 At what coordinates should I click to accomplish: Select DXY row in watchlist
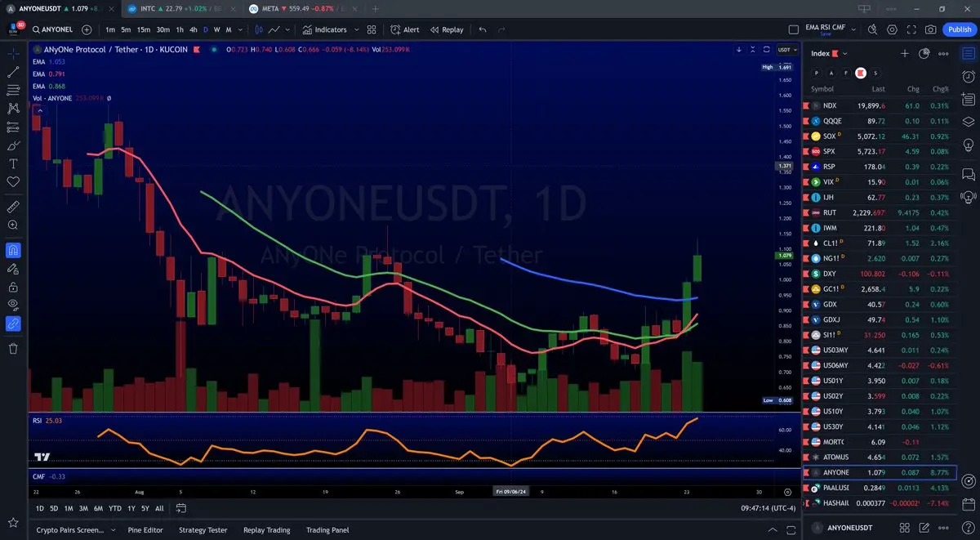click(x=880, y=274)
